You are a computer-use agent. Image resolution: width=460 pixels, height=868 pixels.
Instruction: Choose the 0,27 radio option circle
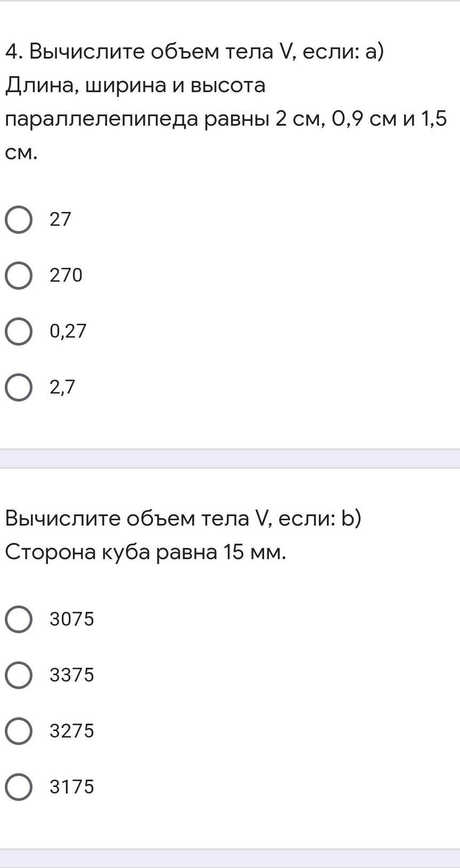(19, 331)
